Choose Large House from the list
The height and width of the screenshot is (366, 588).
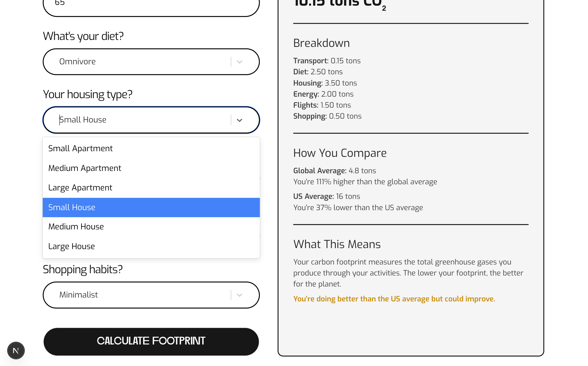click(x=71, y=246)
